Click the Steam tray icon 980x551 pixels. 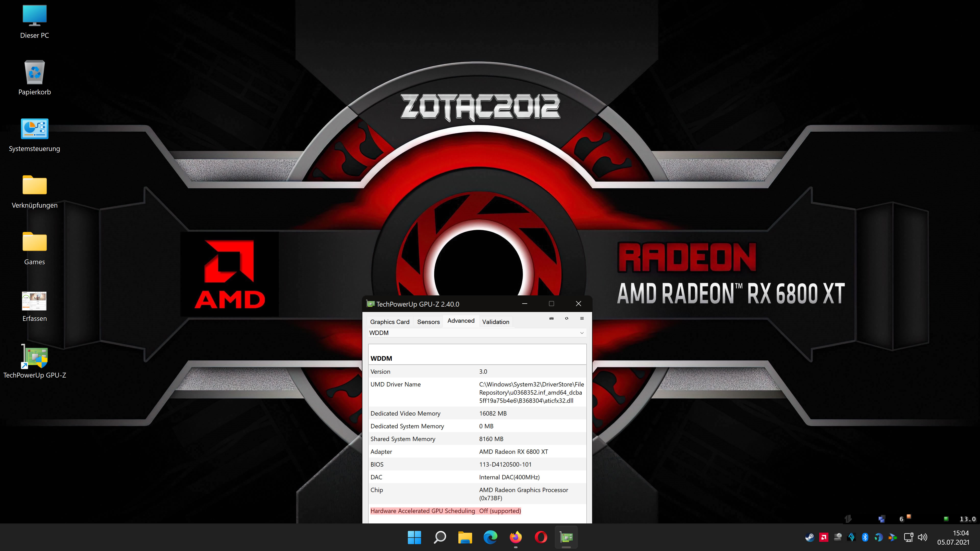tap(810, 537)
